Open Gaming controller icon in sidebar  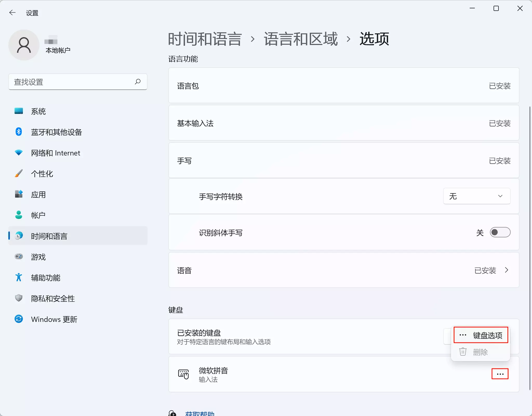coord(19,257)
